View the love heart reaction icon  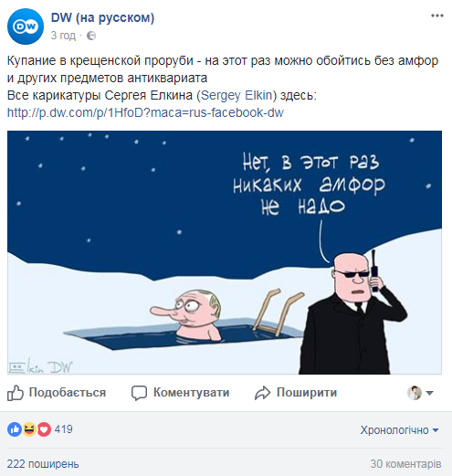(x=44, y=429)
